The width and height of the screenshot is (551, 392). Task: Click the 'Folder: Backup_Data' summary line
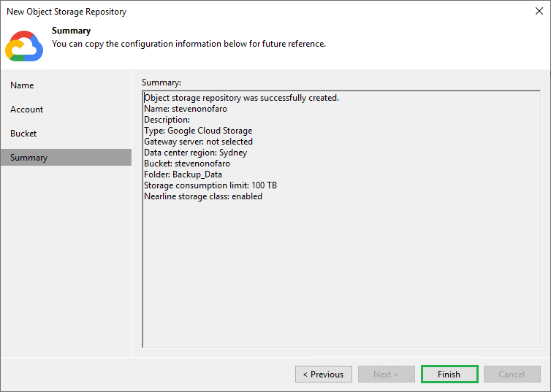click(x=183, y=174)
